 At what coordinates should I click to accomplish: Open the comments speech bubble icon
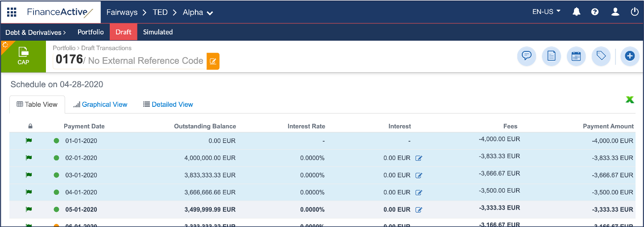coord(527,56)
